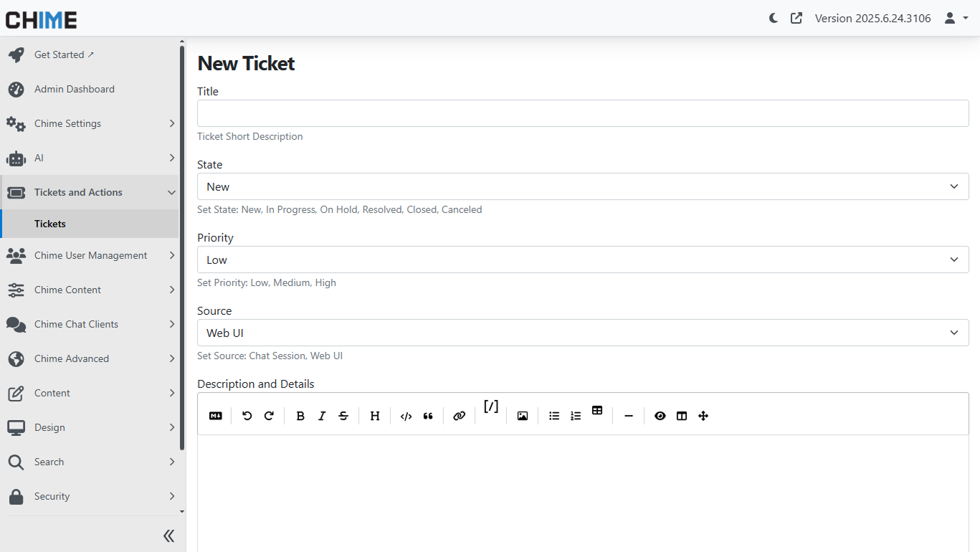This screenshot has width=980, height=552.
Task: Open the Get Started link
Action: pyautogui.click(x=90, y=54)
